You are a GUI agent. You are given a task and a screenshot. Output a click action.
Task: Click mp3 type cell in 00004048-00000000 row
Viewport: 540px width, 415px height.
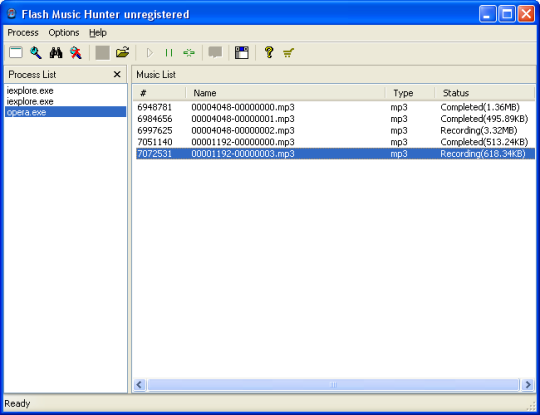[x=399, y=107]
